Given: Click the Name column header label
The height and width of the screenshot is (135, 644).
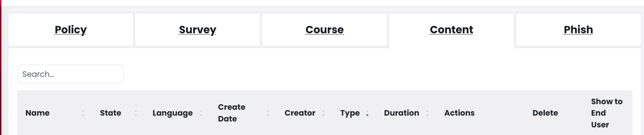Looking at the screenshot, I should (37, 113).
